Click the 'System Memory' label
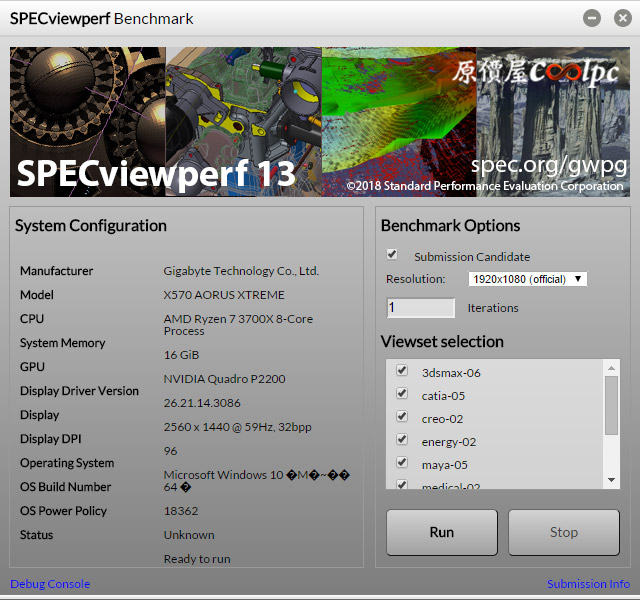The width and height of the screenshot is (640, 600). (x=62, y=343)
